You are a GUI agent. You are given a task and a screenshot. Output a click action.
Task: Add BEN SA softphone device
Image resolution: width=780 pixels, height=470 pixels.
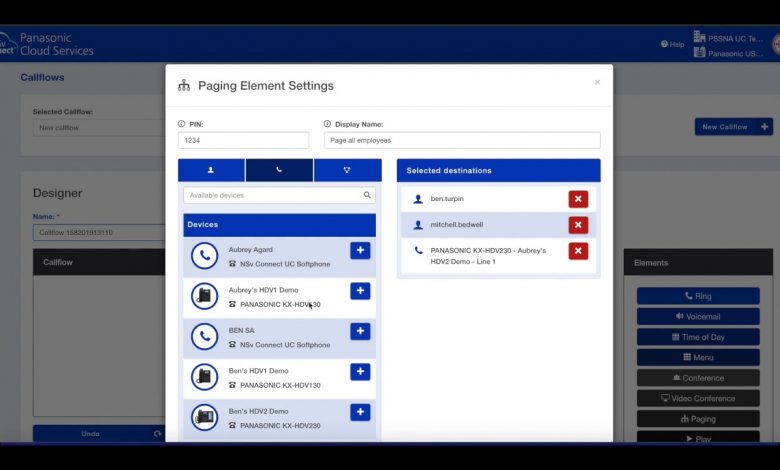pyautogui.click(x=360, y=331)
